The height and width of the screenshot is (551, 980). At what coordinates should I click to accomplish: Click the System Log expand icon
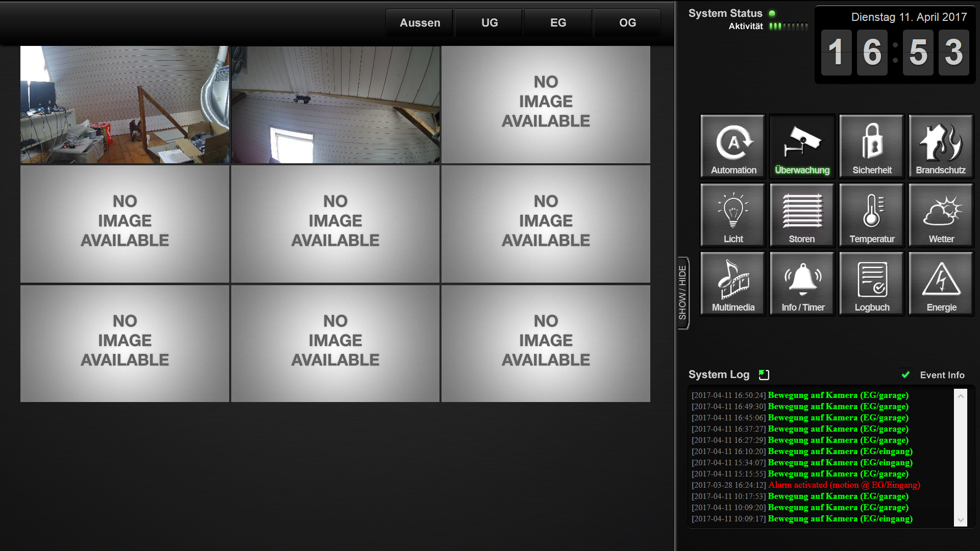click(764, 375)
